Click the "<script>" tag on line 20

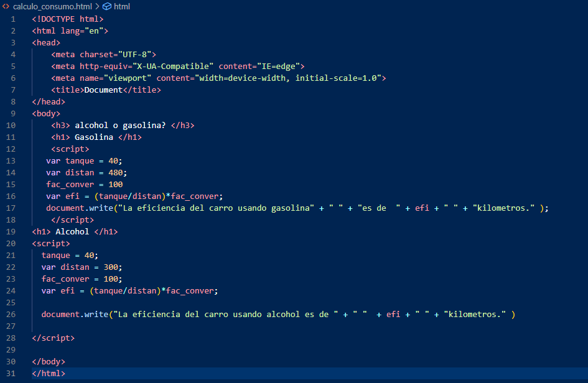pyautogui.click(x=51, y=243)
